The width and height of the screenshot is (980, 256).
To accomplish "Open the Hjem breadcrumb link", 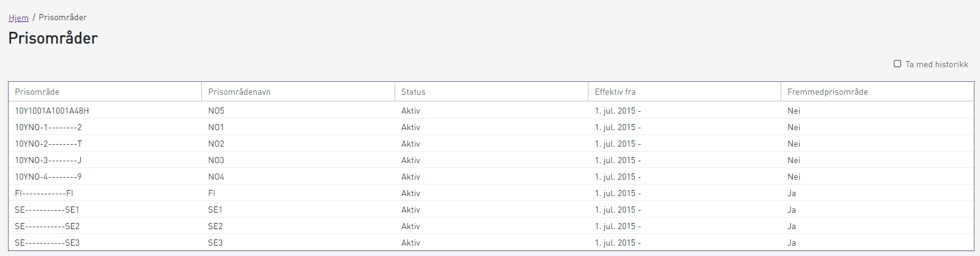I will coord(18,18).
